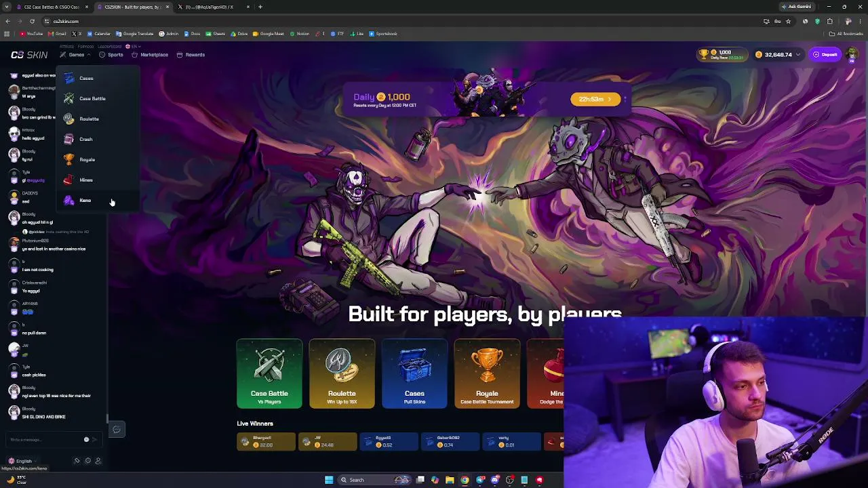
Task: Open the Case Battle game card
Action: (269, 373)
